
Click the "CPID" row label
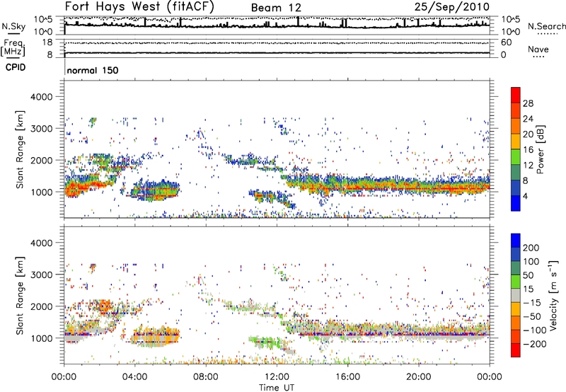16,67
